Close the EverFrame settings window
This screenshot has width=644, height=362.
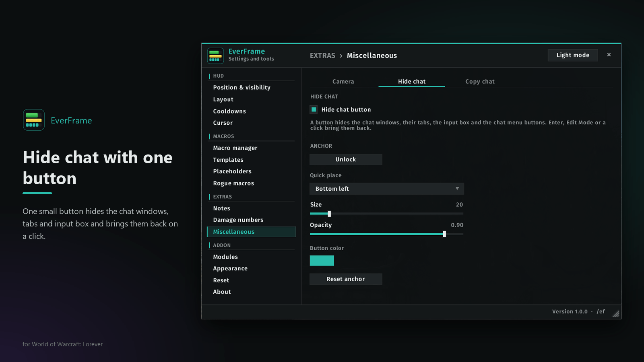[609, 55]
